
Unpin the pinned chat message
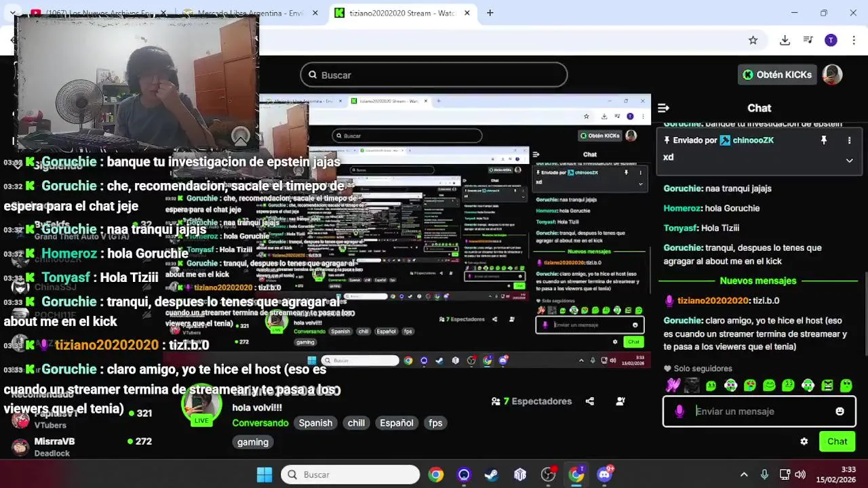[824, 140]
